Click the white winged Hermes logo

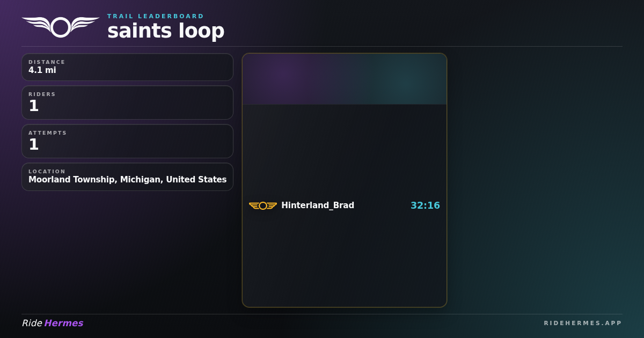(x=61, y=27)
